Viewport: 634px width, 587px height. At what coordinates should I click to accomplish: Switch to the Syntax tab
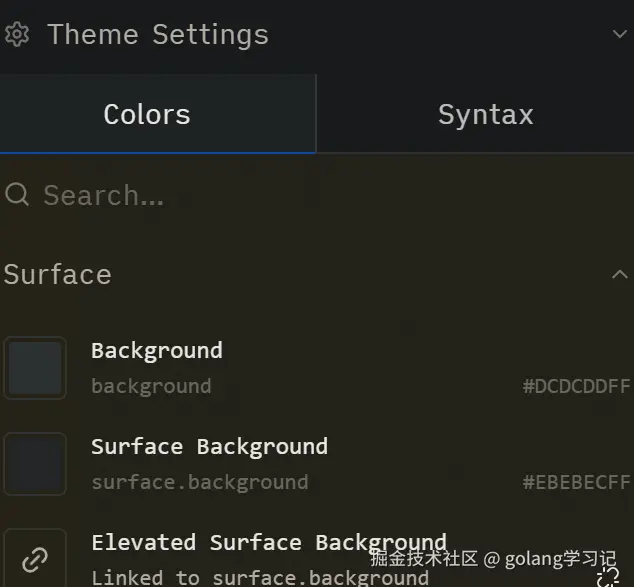click(x=485, y=115)
